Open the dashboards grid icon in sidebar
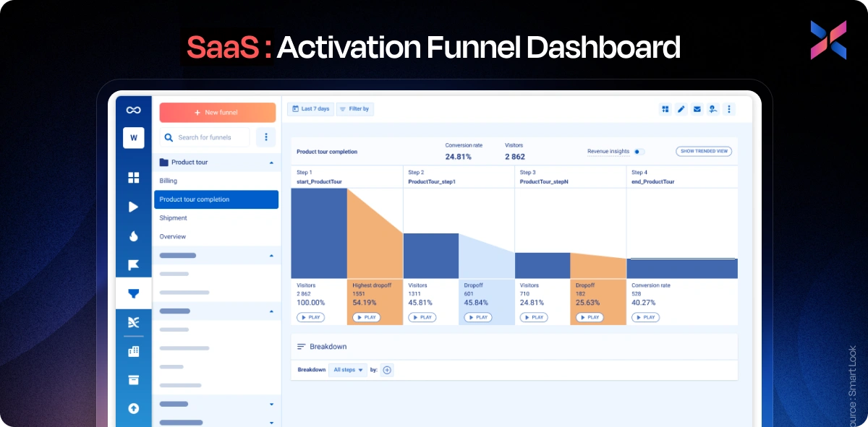This screenshot has width=868, height=427. click(133, 178)
